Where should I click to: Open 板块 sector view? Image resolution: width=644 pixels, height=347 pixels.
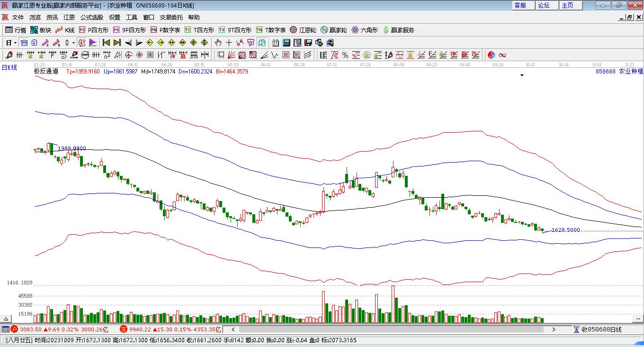[x=41, y=30]
